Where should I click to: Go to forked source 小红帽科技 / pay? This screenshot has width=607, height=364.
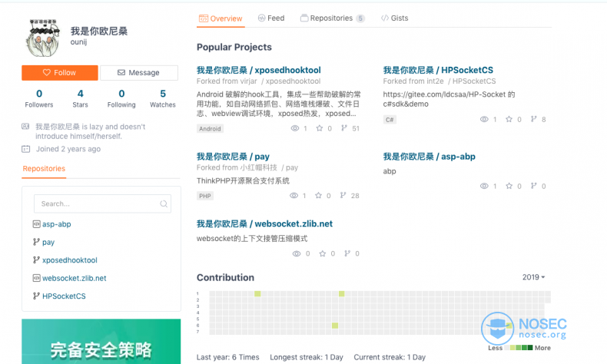point(269,167)
